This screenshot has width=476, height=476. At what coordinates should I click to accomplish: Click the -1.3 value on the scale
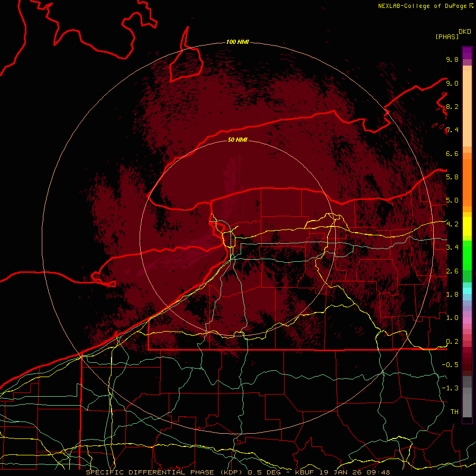pyautogui.click(x=450, y=388)
